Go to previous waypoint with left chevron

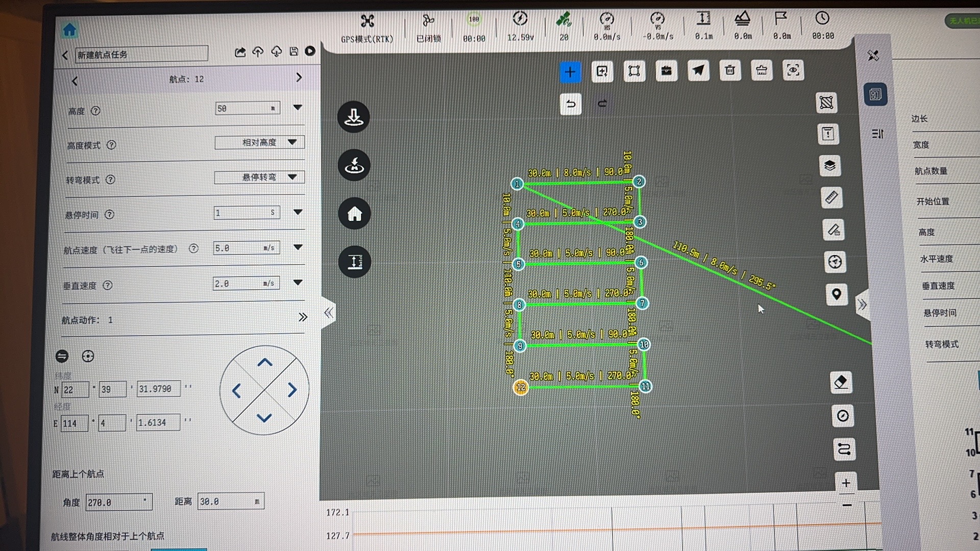click(75, 81)
